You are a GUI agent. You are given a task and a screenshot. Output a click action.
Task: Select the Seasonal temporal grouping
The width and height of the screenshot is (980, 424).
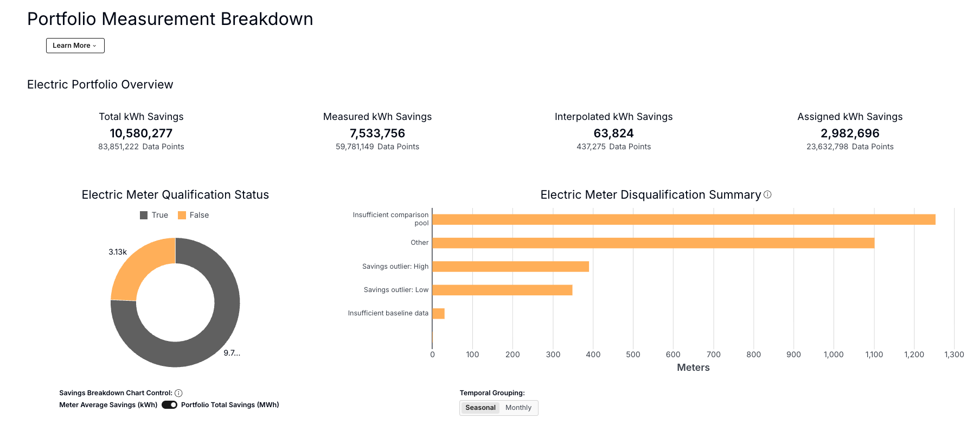click(480, 408)
